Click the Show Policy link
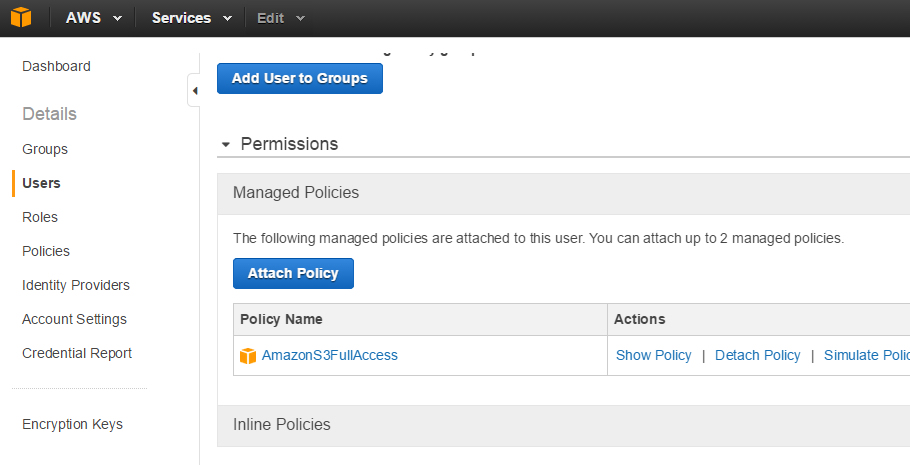The image size is (910, 465). 653,355
